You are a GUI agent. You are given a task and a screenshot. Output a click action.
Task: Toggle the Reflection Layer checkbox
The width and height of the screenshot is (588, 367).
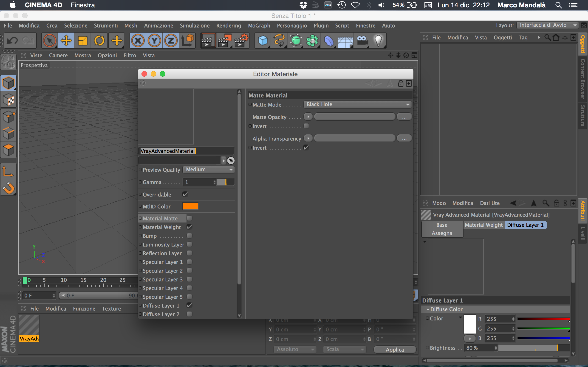click(x=189, y=253)
